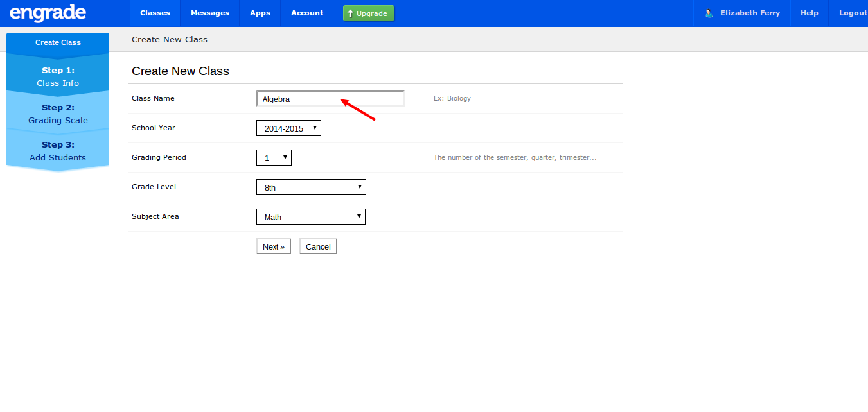
Task: Click the Create Class sidebar header
Action: [58, 42]
